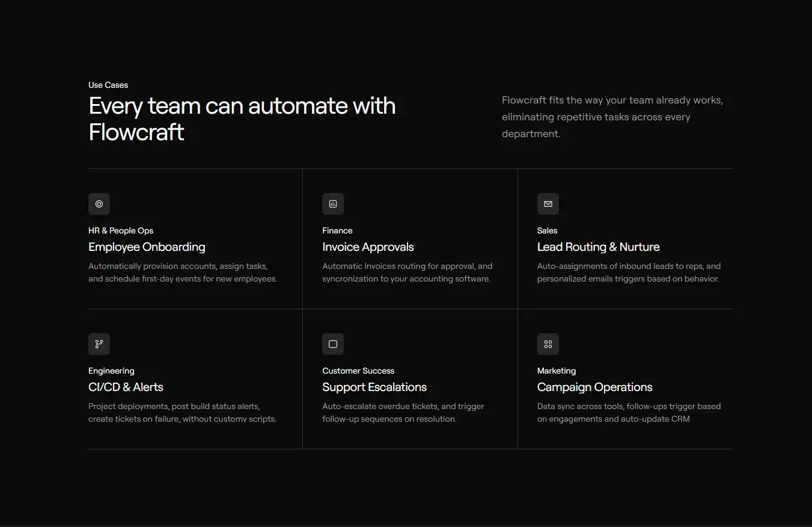Image resolution: width=812 pixels, height=527 pixels.
Task: Click the envelope icon in the Sales card
Action: point(548,203)
